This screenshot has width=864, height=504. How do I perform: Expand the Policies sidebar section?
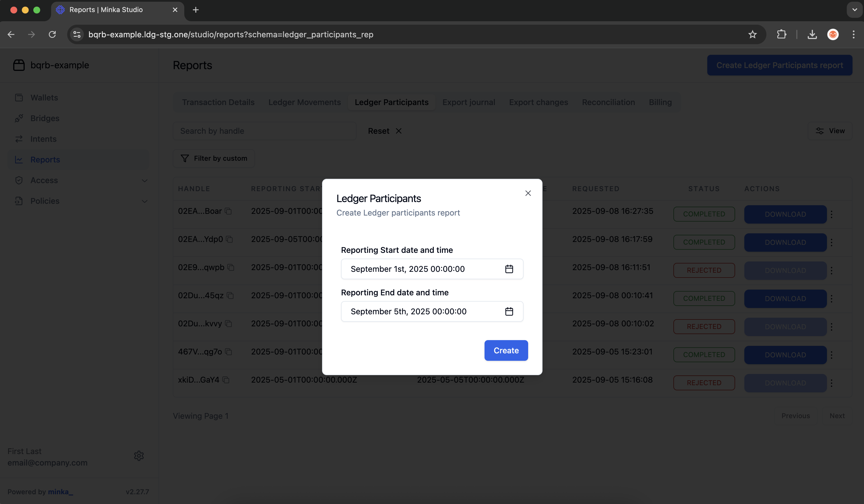tap(144, 201)
